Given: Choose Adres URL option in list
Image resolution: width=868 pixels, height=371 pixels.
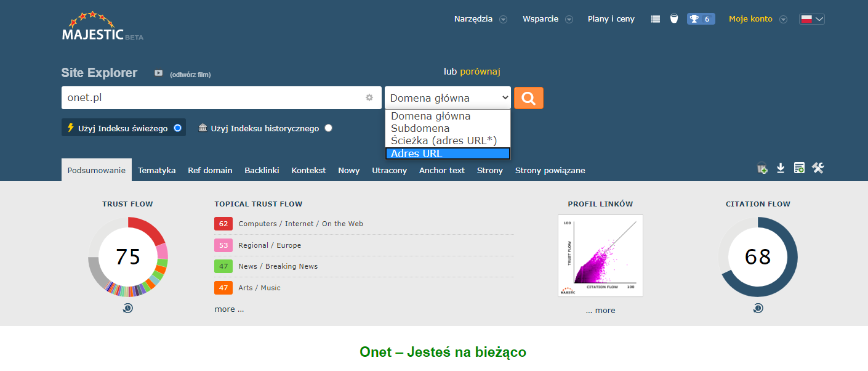Looking at the screenshot, I should click(x=448, y=153).
